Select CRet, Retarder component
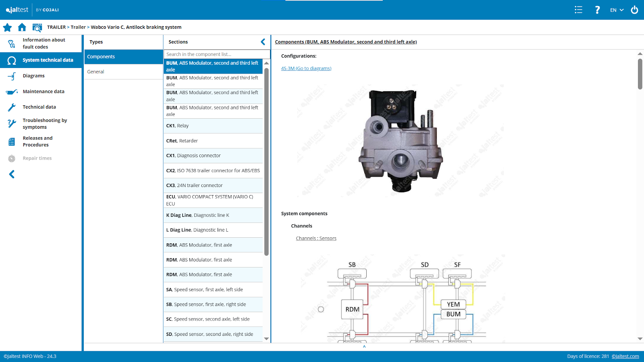Screen dimensions: 644x362 [213, 141]
